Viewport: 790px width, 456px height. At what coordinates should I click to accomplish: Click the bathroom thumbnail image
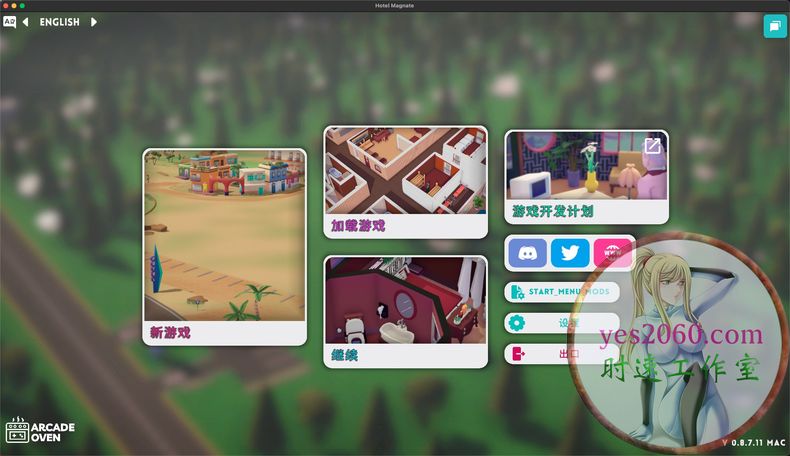(x=405, y=300)
